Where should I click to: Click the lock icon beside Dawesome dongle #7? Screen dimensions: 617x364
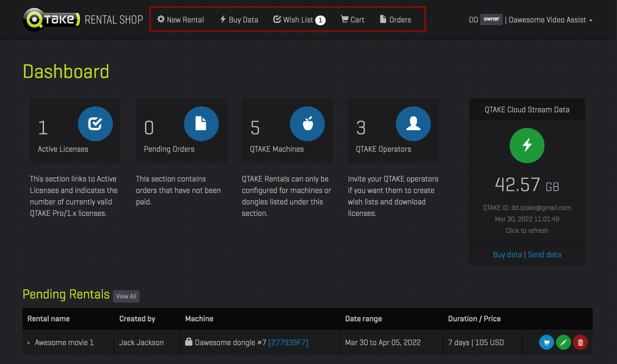(x=189, y=342)
